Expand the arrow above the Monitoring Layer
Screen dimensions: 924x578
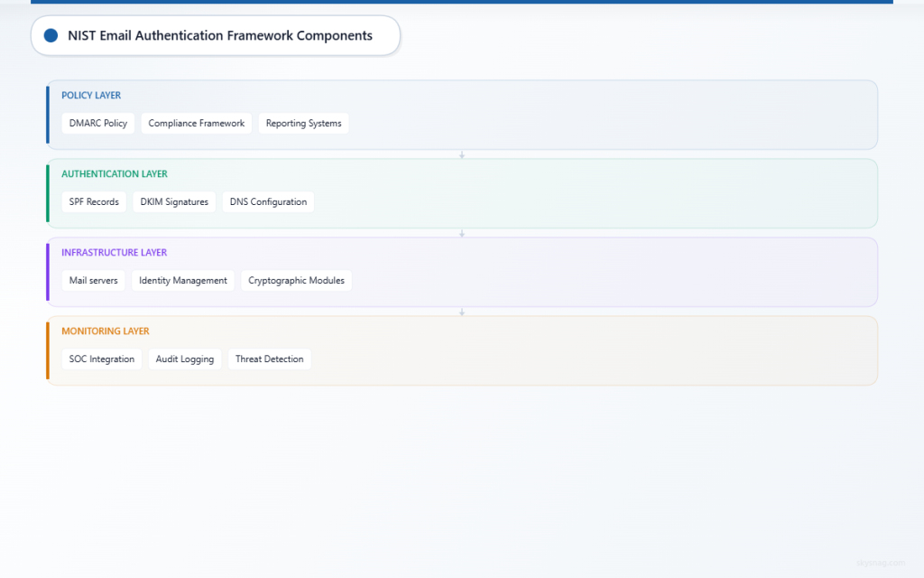click(462, 311)
